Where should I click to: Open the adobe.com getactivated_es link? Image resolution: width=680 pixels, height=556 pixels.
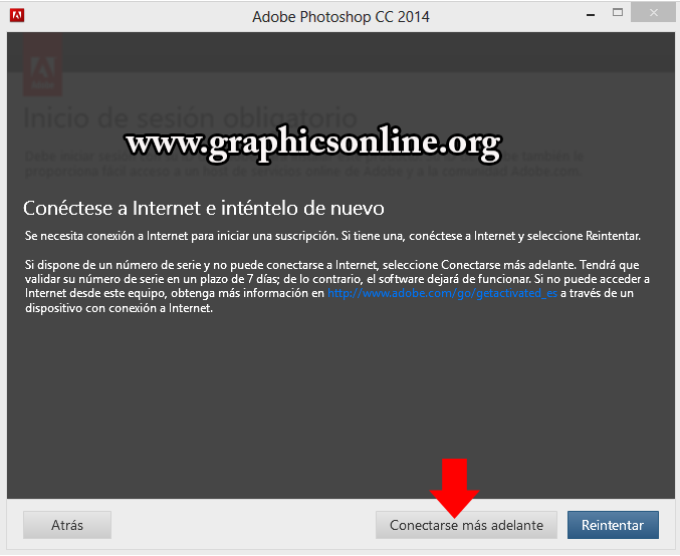(x=442, y=293)
